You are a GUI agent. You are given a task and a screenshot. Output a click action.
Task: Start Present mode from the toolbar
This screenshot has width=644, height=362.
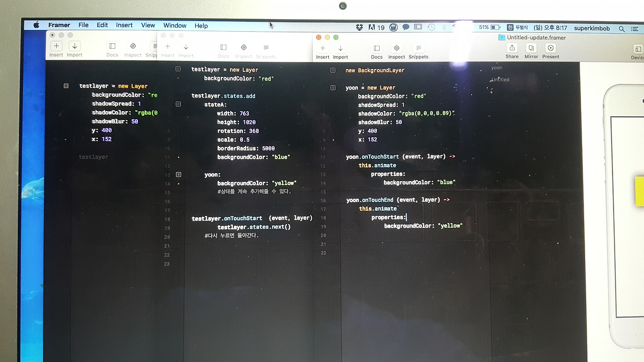coord(551,50)
